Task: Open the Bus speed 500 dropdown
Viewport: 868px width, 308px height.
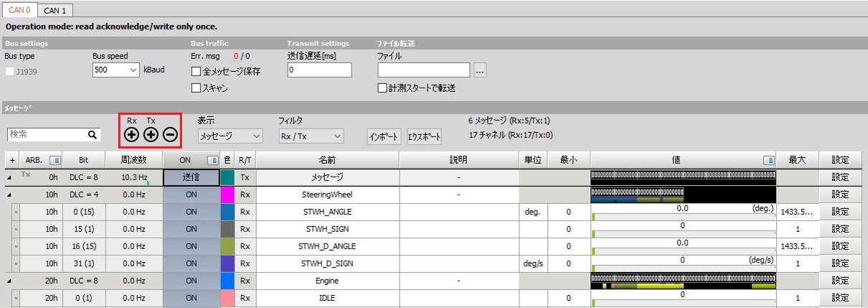Action: pos(117,70)
